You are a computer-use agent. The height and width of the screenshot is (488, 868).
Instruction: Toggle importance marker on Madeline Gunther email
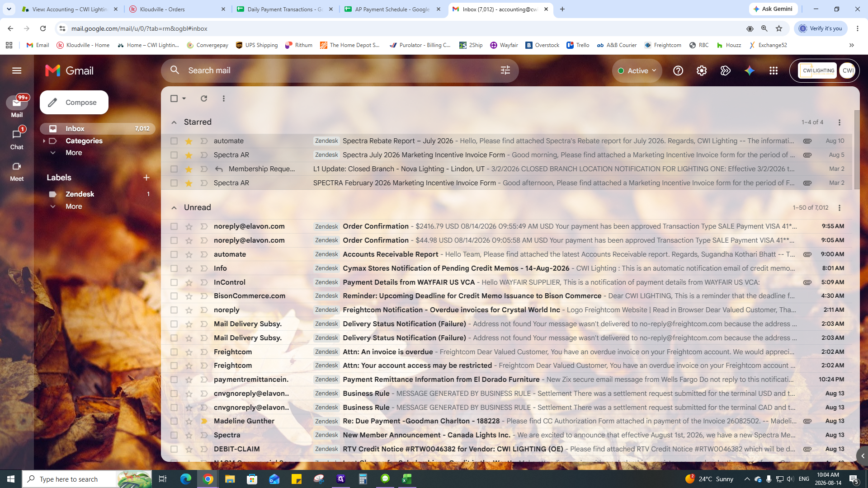(x=204, y=421)
